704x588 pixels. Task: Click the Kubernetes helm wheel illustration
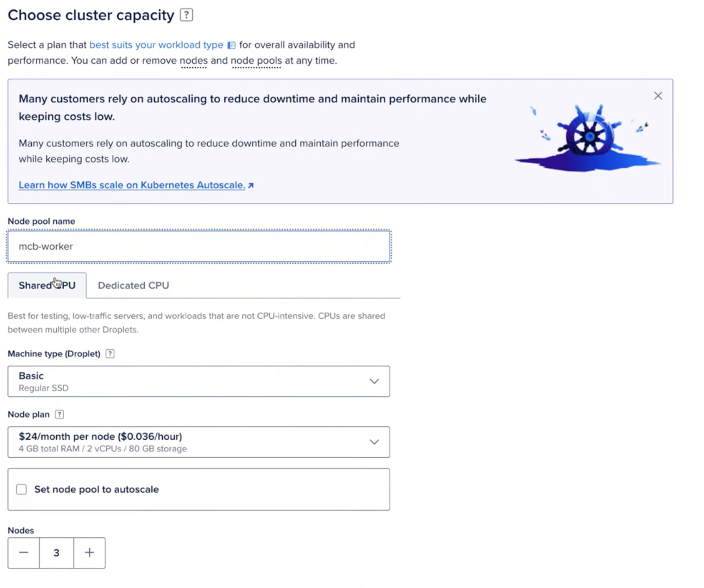coord(590,134)
